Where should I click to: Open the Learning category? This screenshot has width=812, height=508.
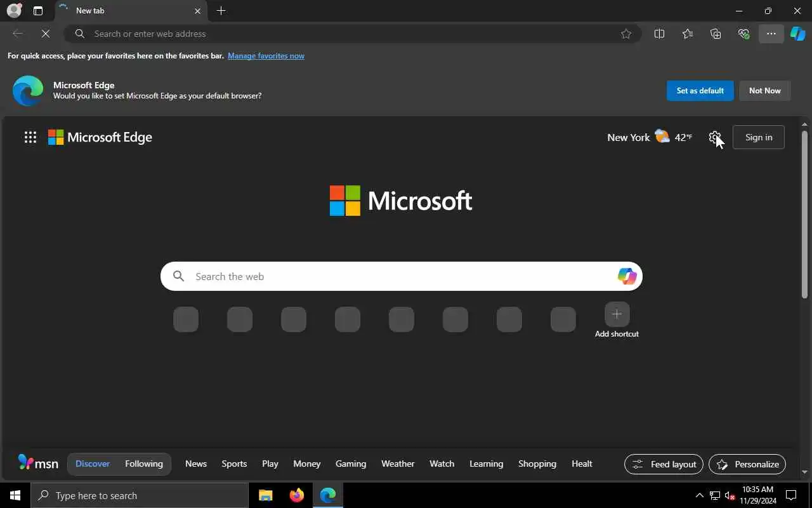pyautogui.click(x=486, y=464)
